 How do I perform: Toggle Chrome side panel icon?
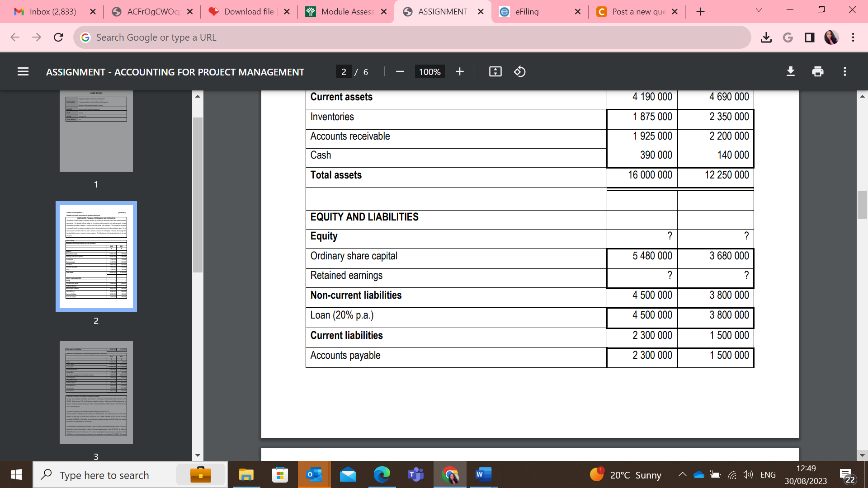[x=810, y=38]
